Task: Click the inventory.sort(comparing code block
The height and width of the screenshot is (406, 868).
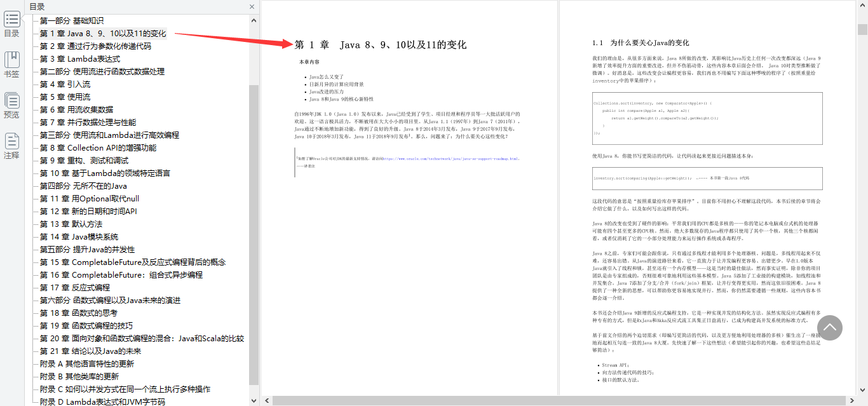Action: [707, 179]
